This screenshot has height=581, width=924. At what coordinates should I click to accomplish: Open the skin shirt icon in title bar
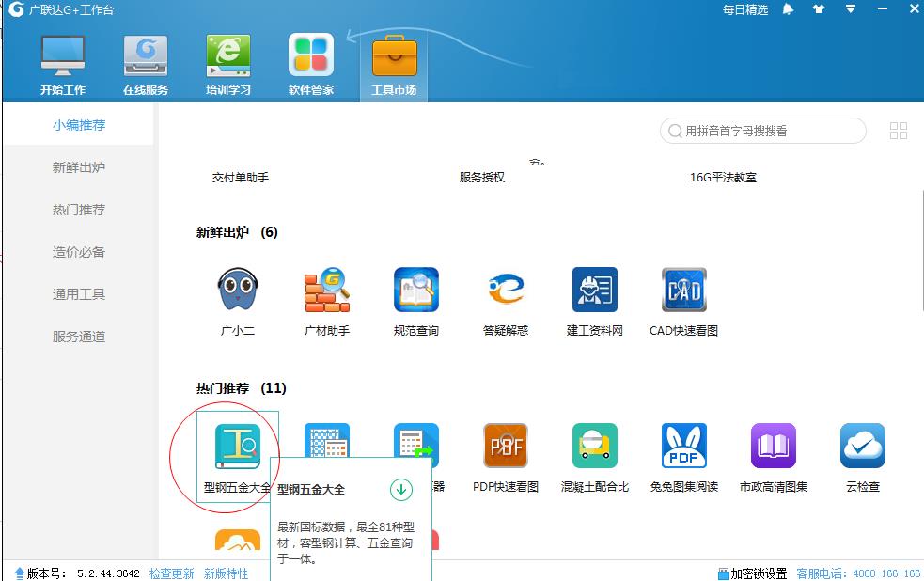click(x=819, y=8)
